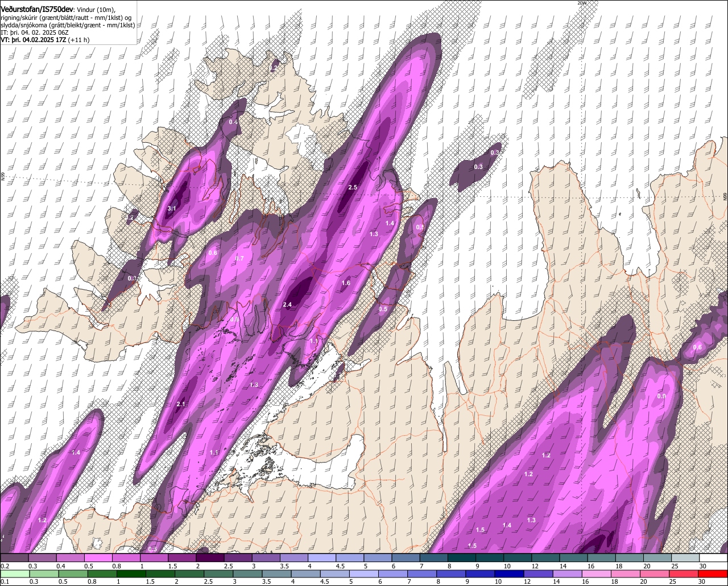Select top legend swatch between 0.2 and 0.3

pyautogui.click(x=14, y=558)
